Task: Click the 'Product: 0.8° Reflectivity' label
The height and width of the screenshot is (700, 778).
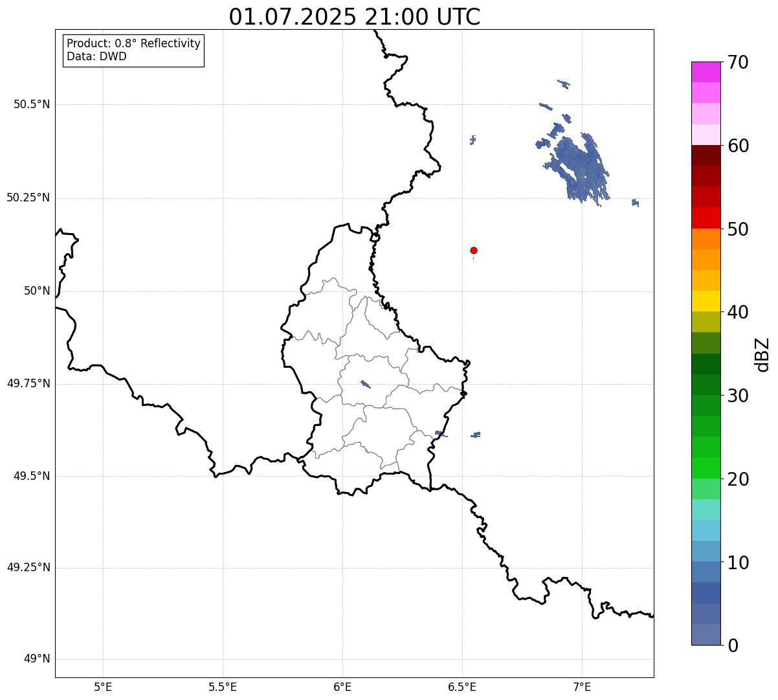Action: pos(134,44)
